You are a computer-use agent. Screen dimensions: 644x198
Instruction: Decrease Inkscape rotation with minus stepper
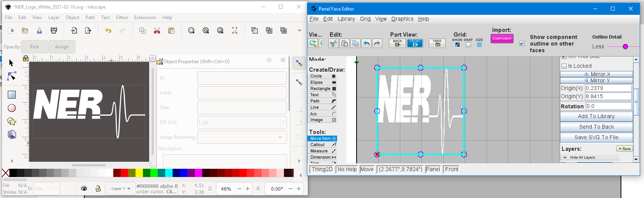coord(290,189)
